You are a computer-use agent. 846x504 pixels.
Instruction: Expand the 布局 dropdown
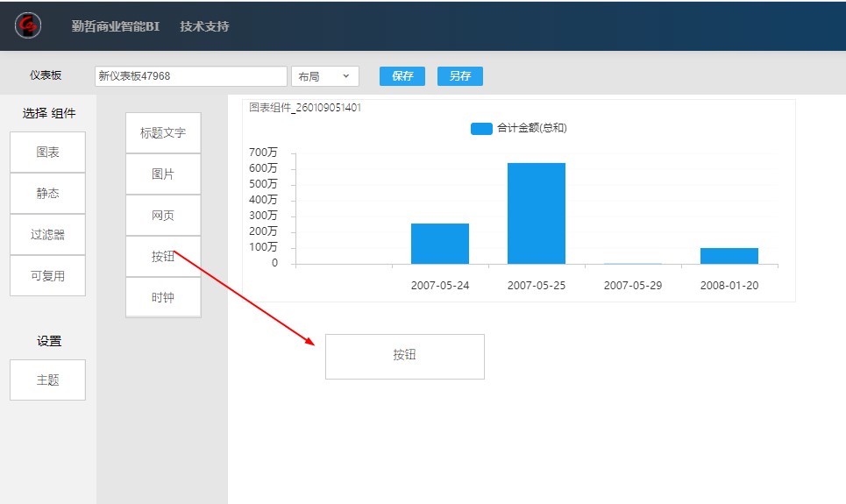324,76
